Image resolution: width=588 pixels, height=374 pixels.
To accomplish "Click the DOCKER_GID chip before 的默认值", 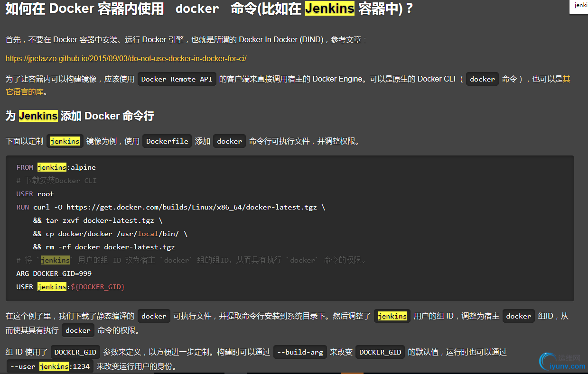I will (x=380, y=352).
